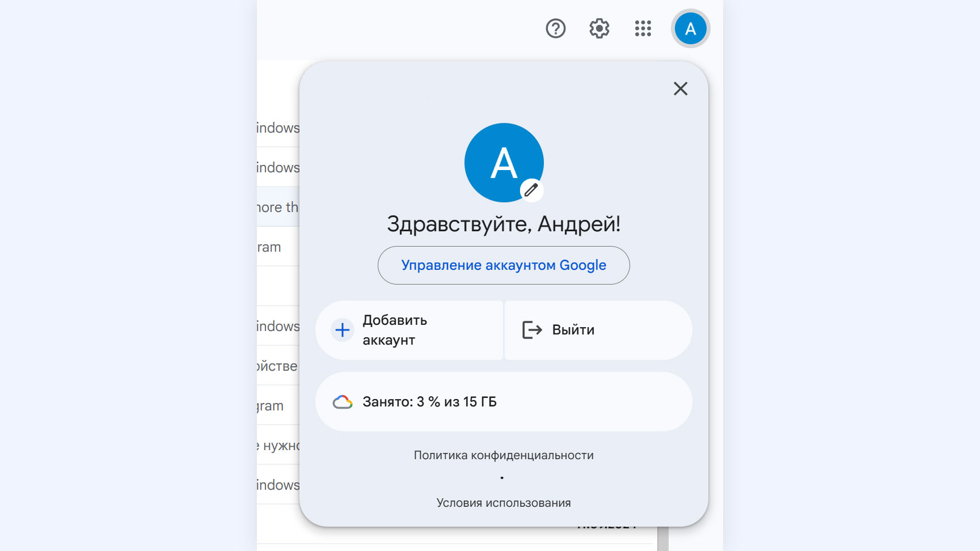Open Gmail settings gear icon

(x=599, y=28)
